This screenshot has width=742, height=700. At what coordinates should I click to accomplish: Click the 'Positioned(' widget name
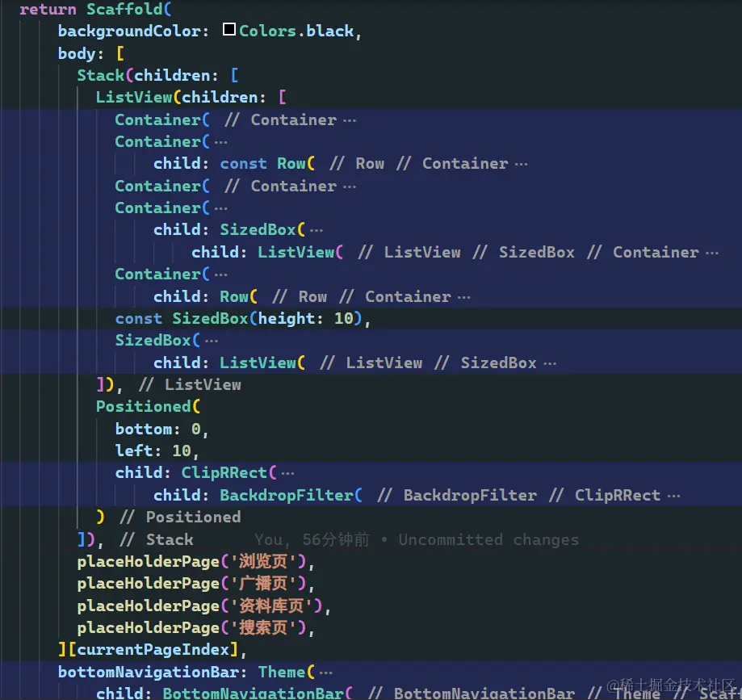pyautogui.click(x=148, y=407)
